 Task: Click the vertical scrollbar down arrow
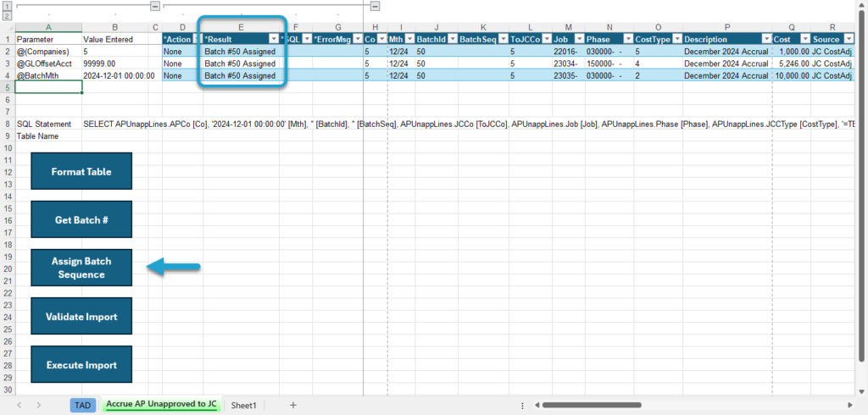(862, 390)
